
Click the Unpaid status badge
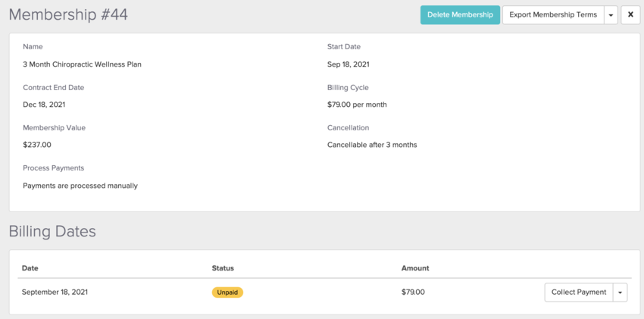click(x=227, y=292)
